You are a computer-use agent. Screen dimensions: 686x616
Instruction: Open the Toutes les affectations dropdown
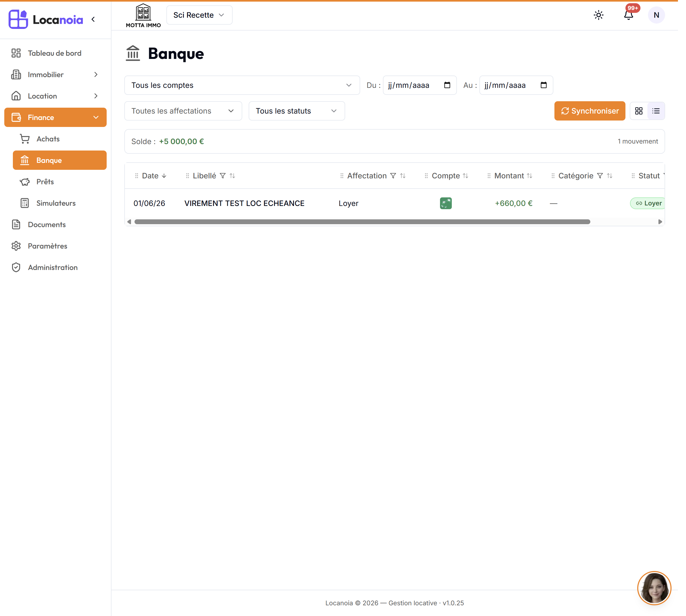[x=183, y=111]
